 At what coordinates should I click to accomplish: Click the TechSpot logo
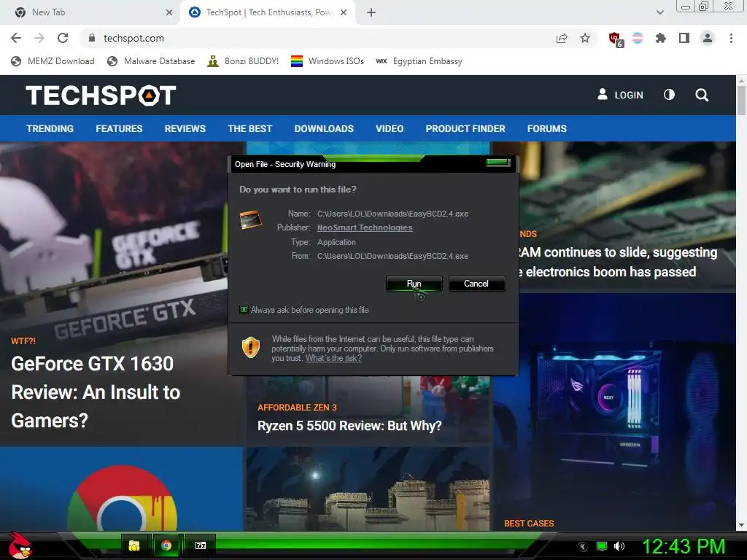click(x=101, y=96)
